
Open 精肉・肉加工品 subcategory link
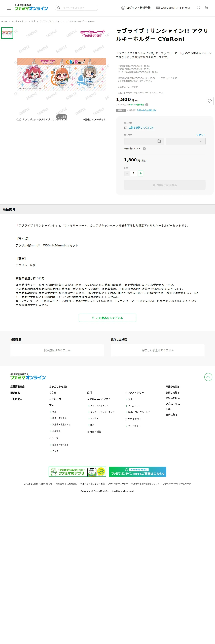(x=59, y=418)
